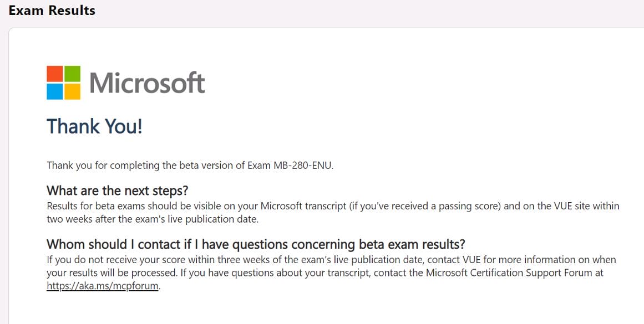
Task: Click the green square in Microsoft logo
Action: pos(72,74)
